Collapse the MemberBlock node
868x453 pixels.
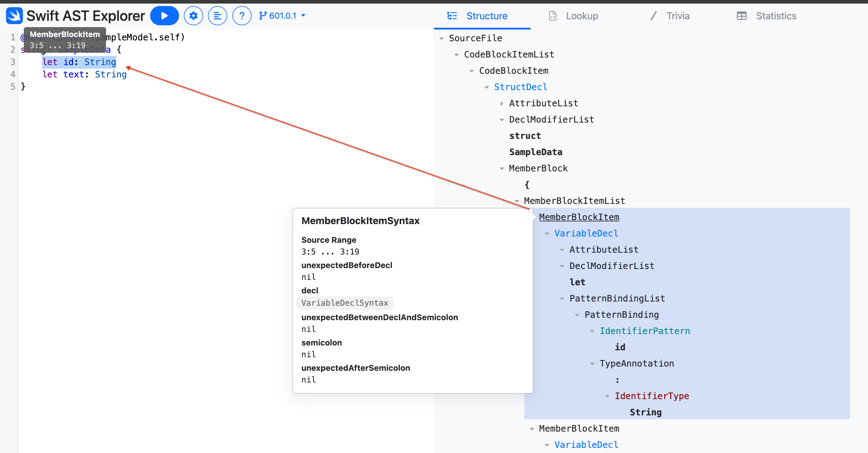coord(502,168)
